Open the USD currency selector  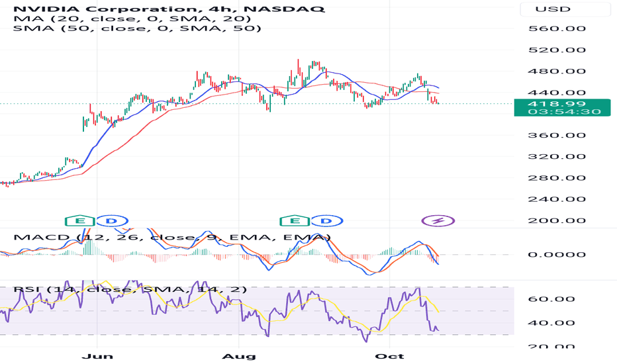(x=565, y=9)
